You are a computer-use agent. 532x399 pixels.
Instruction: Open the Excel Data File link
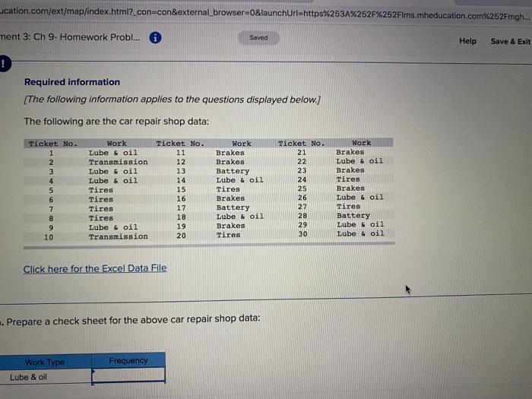click(95, 269)
